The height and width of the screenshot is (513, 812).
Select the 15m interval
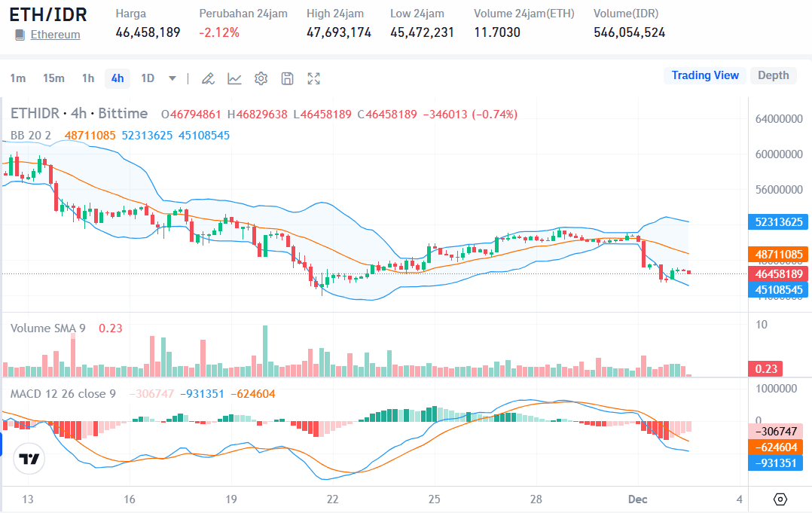tap(53, 78)
